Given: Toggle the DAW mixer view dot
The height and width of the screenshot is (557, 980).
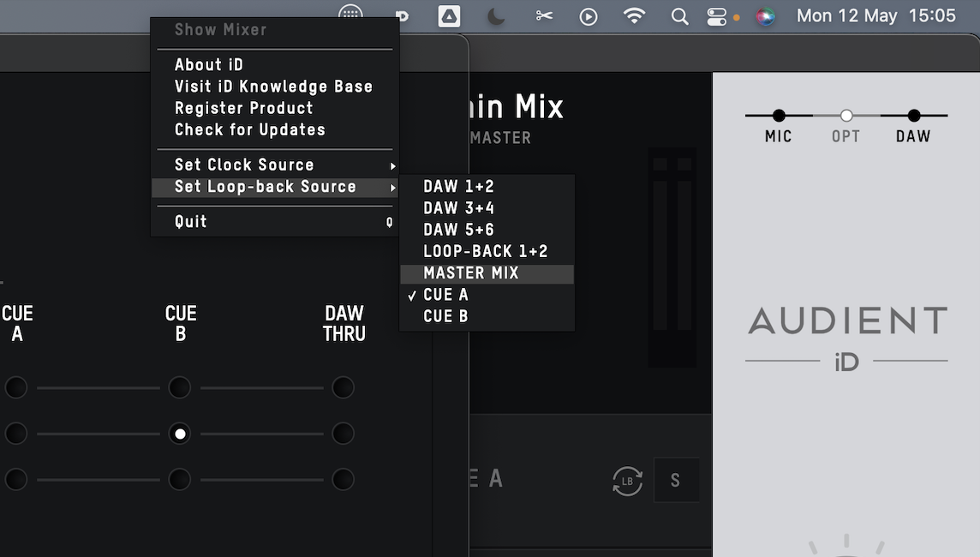Looking at the screenshot, I should tap(914, 116).
